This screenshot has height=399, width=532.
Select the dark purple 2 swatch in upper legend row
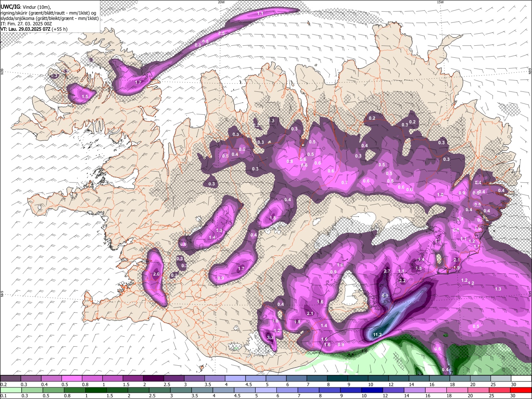tap(153, 379)
